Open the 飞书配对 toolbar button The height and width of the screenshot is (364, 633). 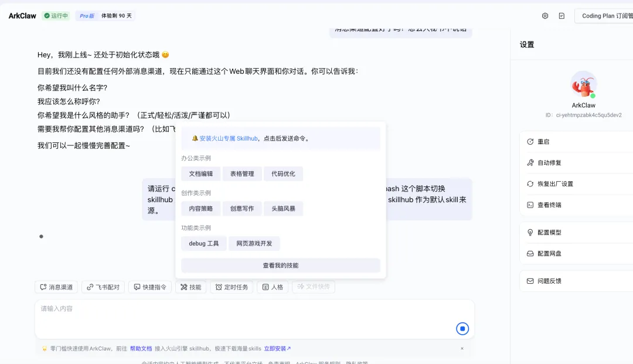point(103,287)
